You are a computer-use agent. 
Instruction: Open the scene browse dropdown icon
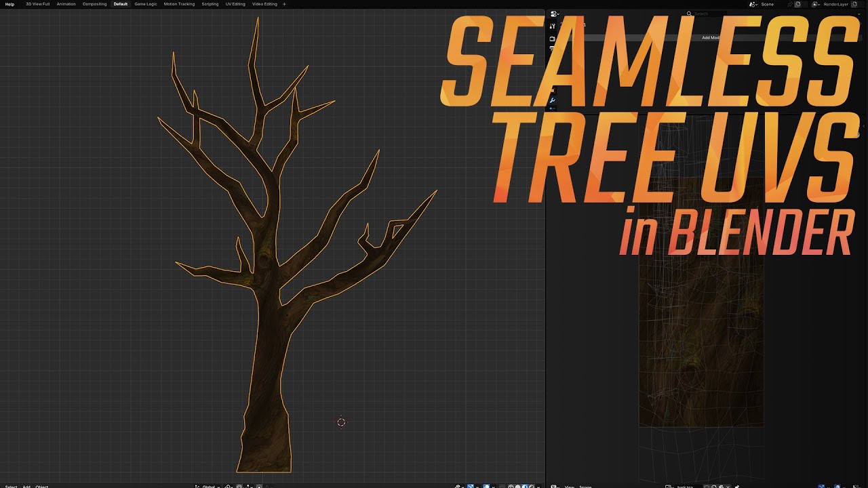(754, 4)
